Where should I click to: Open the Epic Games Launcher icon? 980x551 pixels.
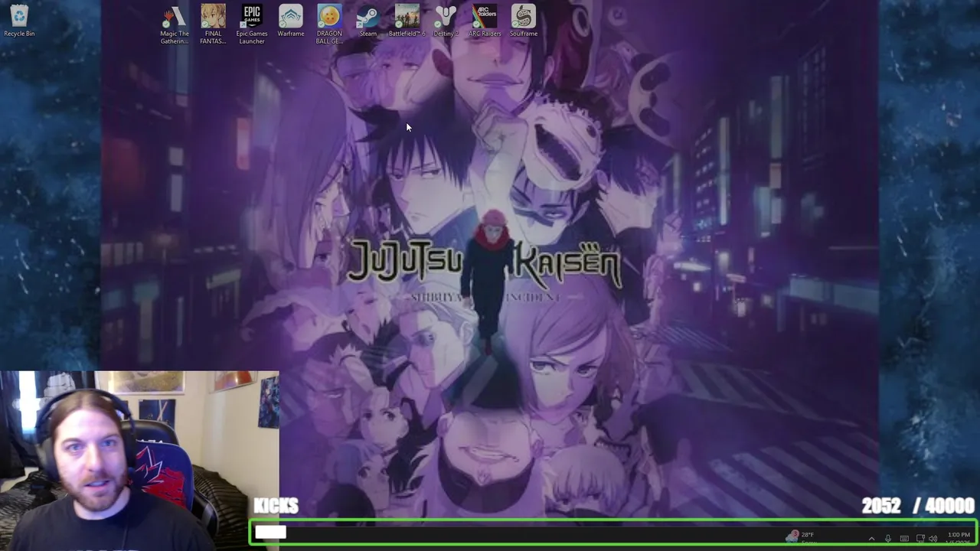pos(252,24)
